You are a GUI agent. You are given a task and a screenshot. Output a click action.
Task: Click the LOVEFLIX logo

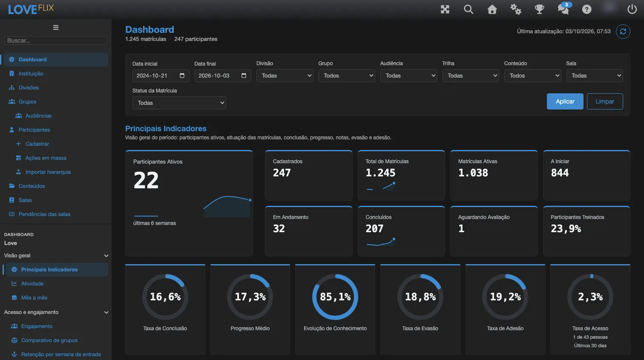coord(31,9)
